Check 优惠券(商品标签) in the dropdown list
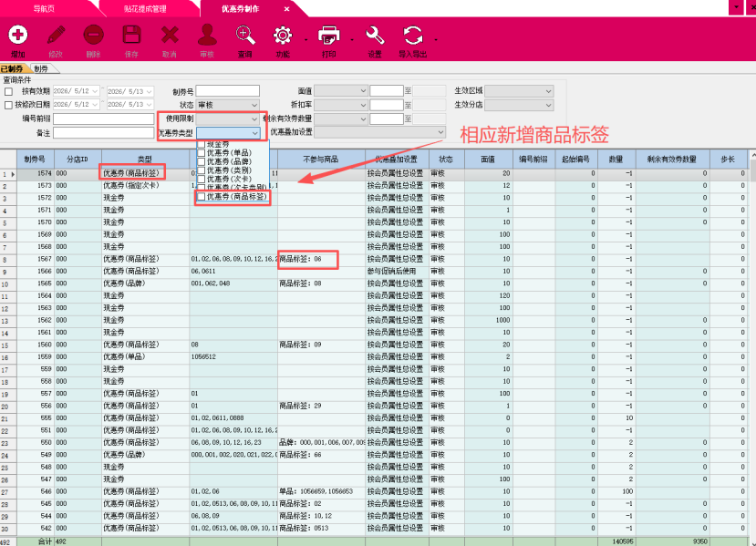 [202, 197]
